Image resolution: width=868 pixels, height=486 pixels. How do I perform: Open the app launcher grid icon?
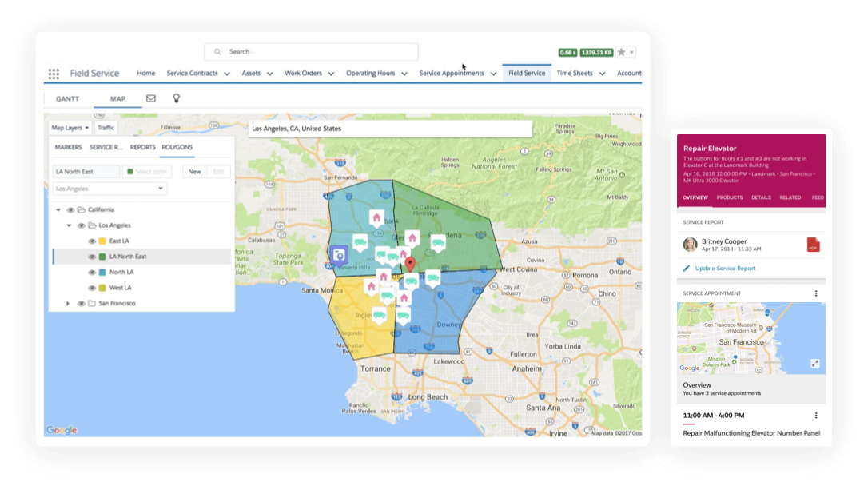click(54, 74)
